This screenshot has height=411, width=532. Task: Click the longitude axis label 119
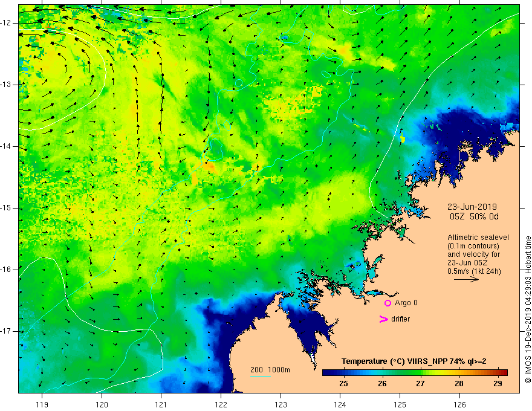click(42, 404)
